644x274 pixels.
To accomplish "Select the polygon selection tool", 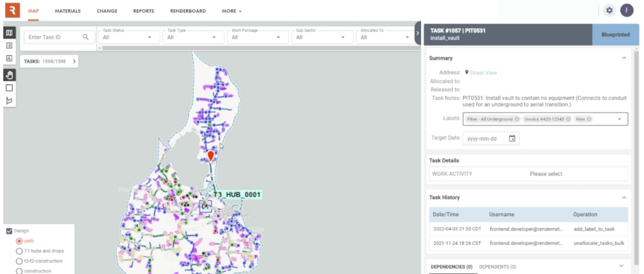I will click(9, 100).
